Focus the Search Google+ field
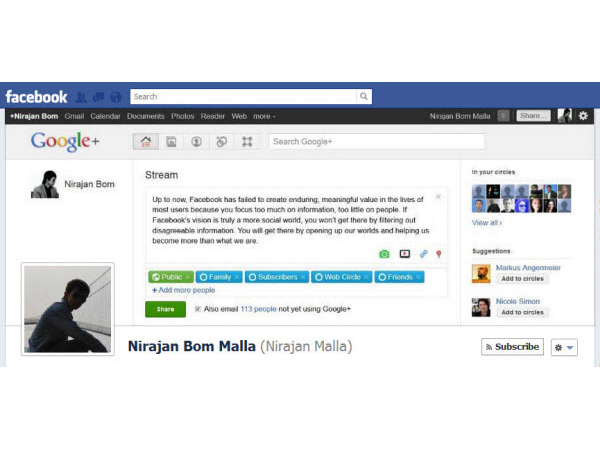The height and width of the screenshot is (450, 600). [x=377, y=142]
